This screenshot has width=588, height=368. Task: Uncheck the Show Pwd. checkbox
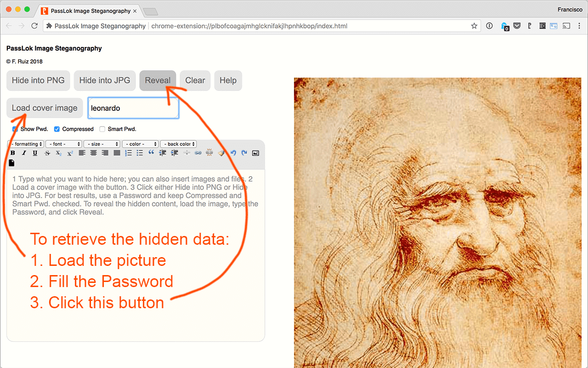(x=15, y=129)
